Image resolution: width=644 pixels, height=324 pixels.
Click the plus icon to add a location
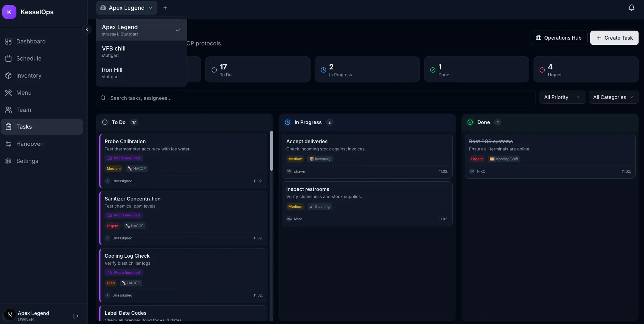[166, 8]
